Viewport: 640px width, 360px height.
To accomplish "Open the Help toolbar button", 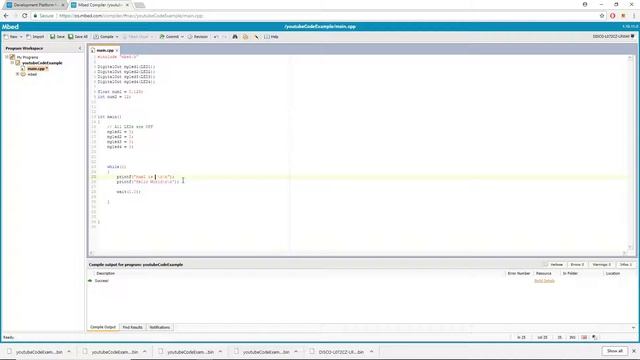I will click(x=271, y=37).
